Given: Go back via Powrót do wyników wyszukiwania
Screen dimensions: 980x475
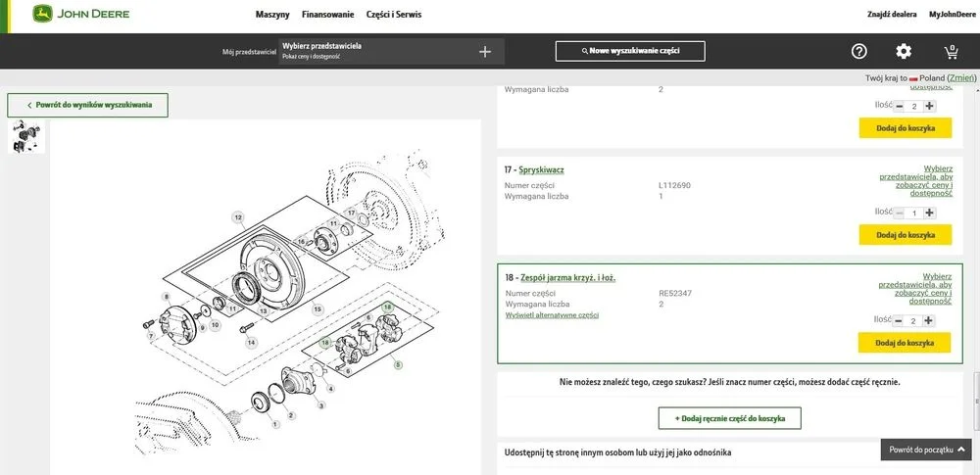Looking at the screenshot, I should pos(87,105).
